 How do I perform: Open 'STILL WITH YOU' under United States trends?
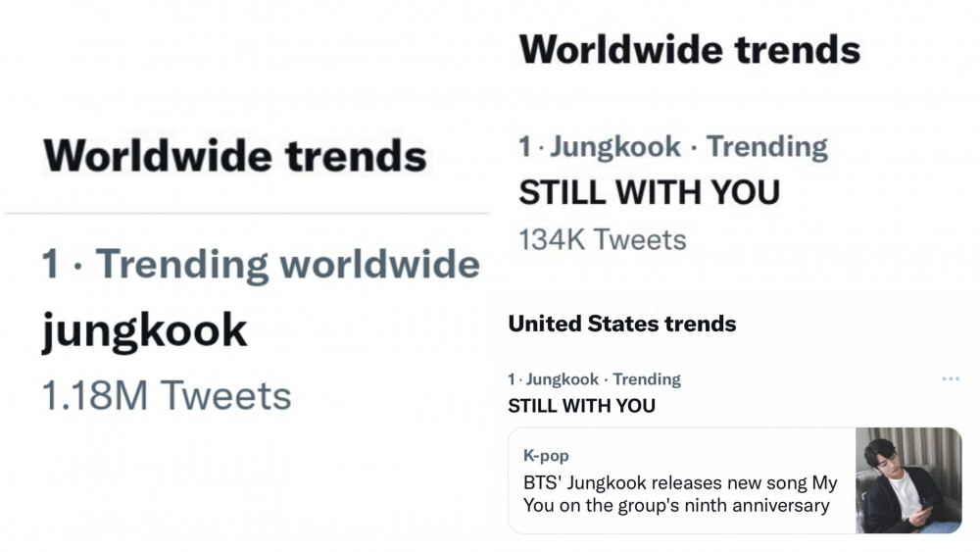coord(581,405)
